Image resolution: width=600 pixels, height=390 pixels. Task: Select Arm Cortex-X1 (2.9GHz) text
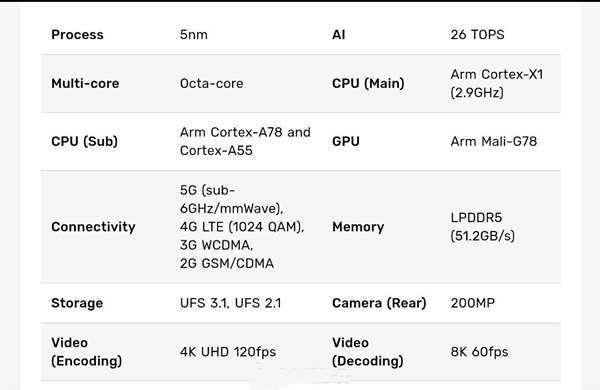(x=497, y=83)
